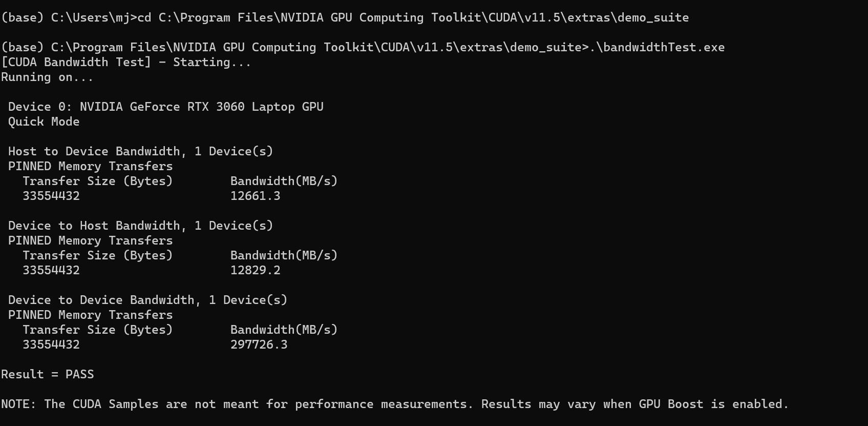This screenshot has width=868, height=426.
Task: Click Bandwidth(MB/s) column header above 12661.3
Action: [284, 181]
